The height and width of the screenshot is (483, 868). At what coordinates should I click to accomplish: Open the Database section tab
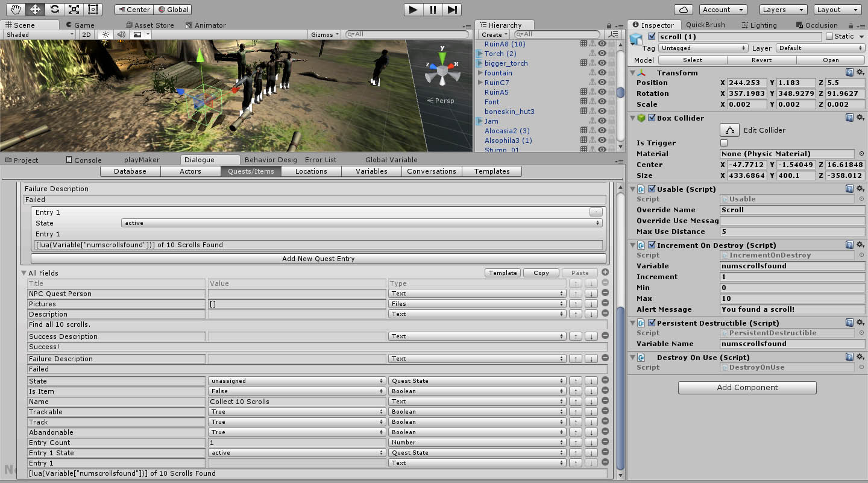coord(130,171)
